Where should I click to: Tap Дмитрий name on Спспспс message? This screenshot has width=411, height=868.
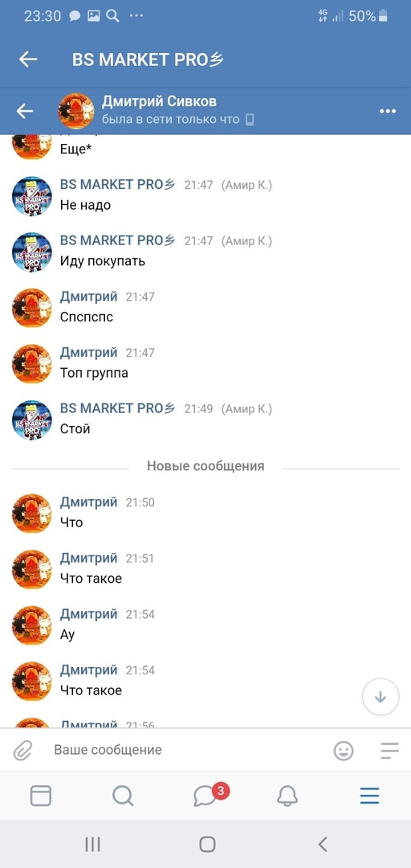(88, 297)
